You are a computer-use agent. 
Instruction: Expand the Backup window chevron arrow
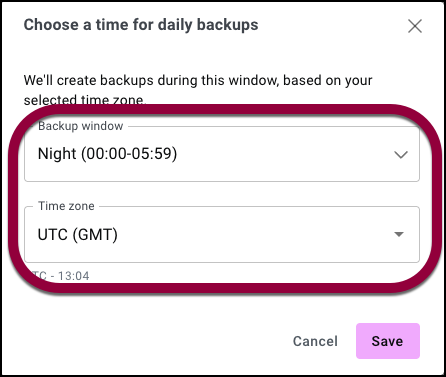[x=401, y=155]
